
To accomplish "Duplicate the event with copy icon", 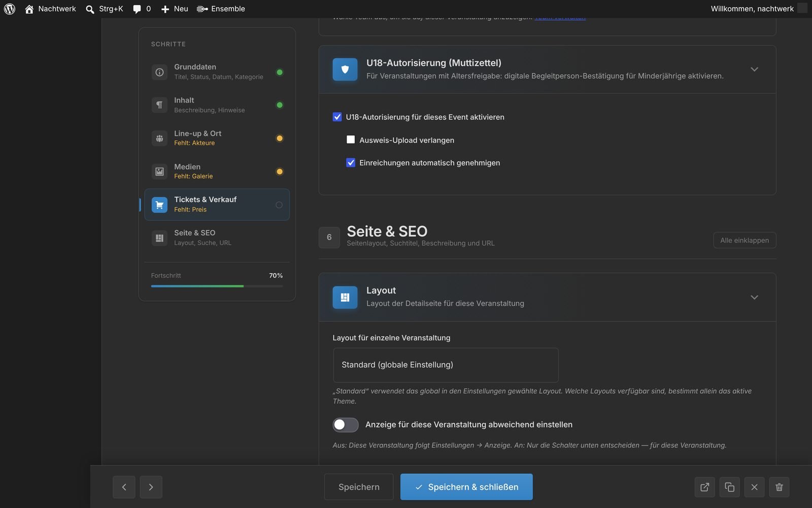I will click(x=729, y=487).
